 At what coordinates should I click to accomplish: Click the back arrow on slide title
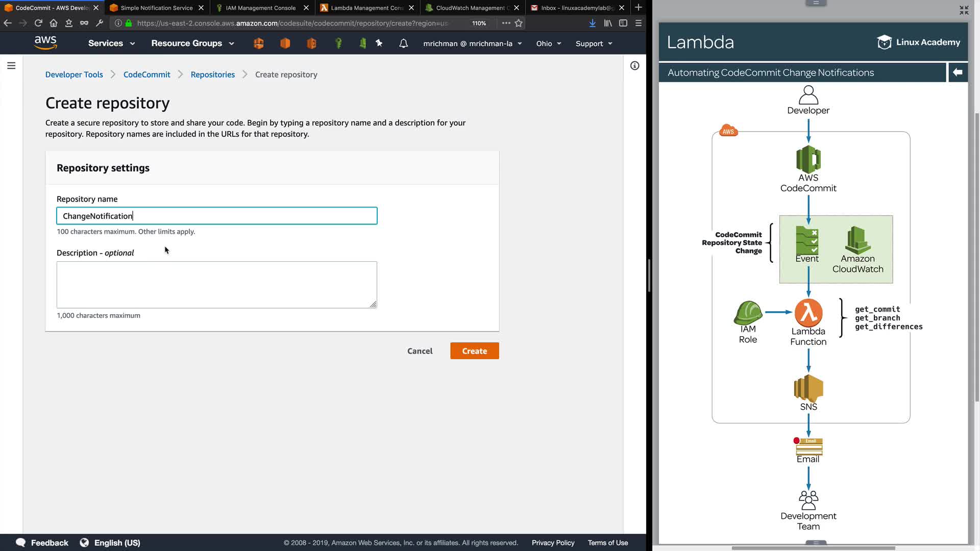coord(958,72)
